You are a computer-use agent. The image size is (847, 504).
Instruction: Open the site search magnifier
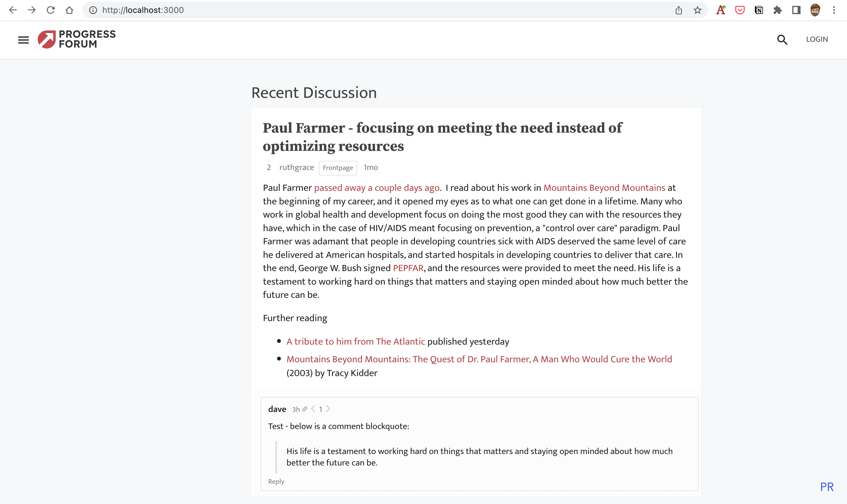click(782, 39)
